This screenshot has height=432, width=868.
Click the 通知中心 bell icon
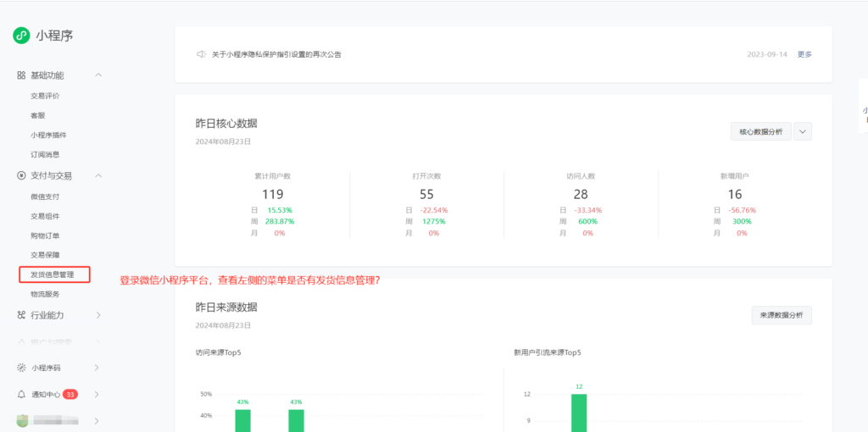click(21, 395)
